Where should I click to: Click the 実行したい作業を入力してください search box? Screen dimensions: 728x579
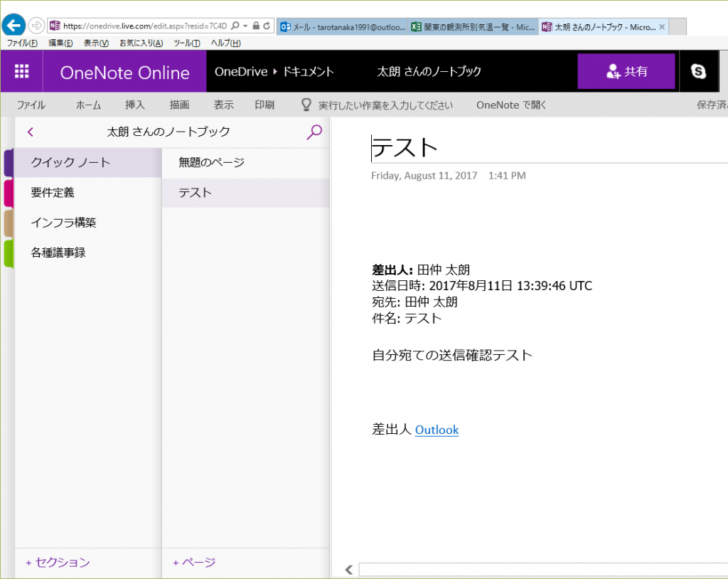tap(385, 105)
